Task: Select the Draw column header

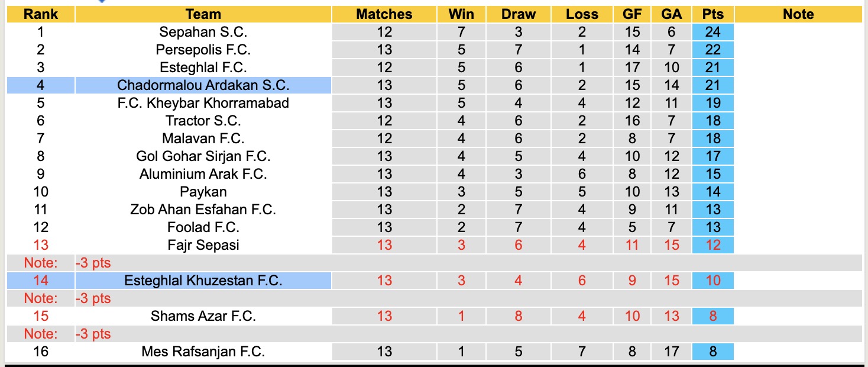Action: [518, 14]
